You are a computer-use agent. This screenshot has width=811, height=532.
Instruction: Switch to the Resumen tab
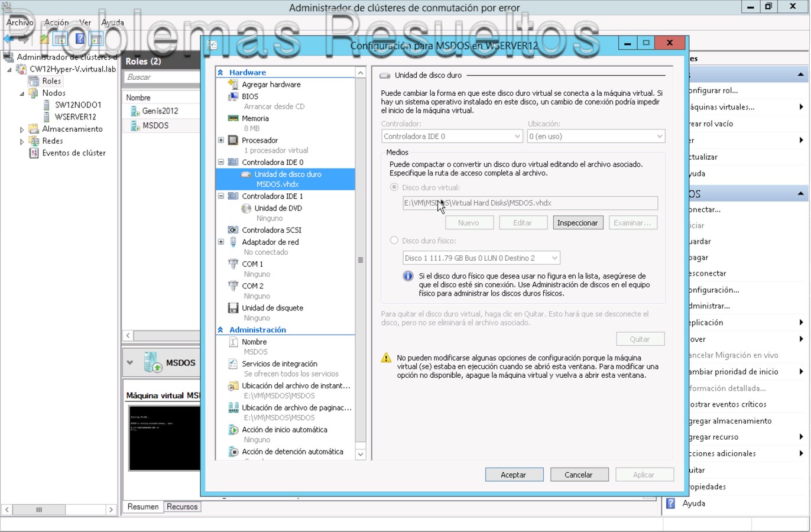click(143, 507)
